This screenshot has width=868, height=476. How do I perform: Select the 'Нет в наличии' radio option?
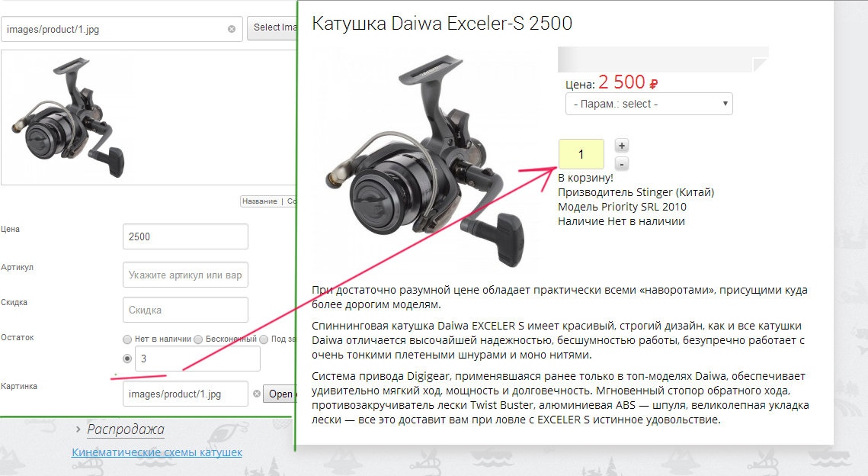pyautogui.click(x=127, y=339)
